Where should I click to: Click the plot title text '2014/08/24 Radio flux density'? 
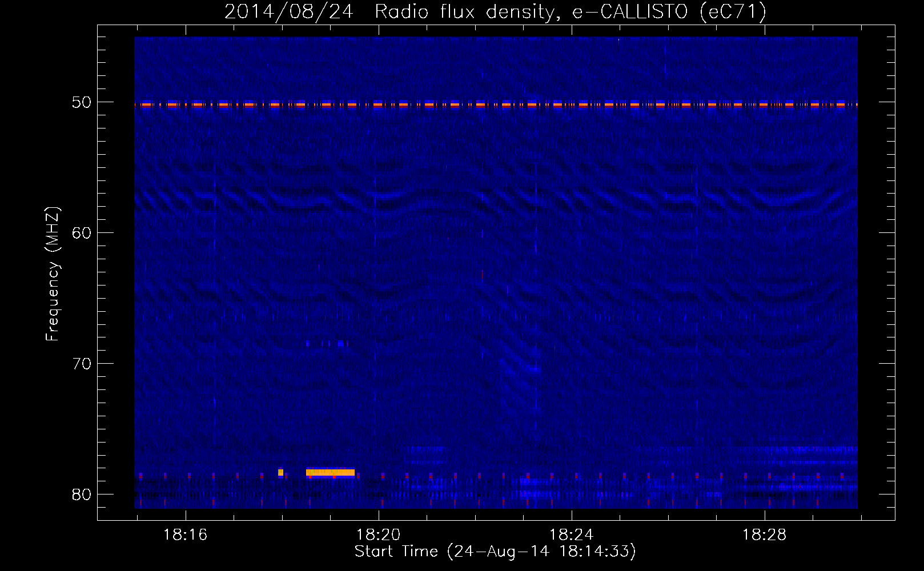[391, 11]
